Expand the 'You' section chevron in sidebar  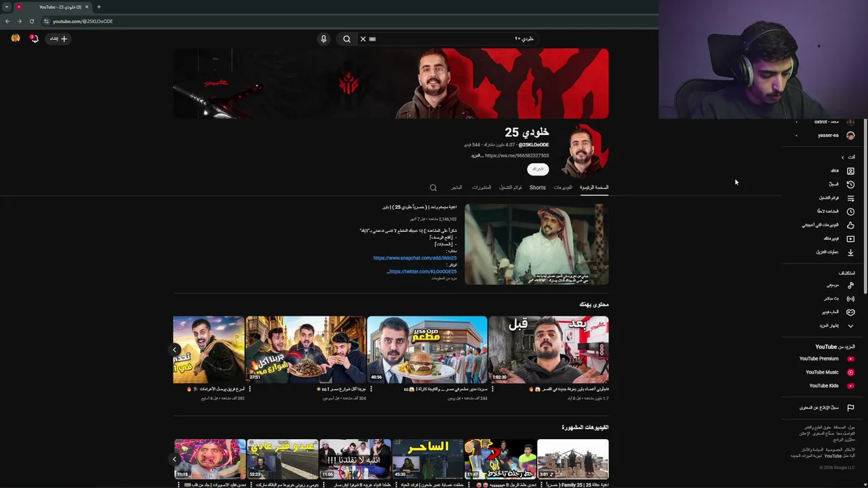843,157
